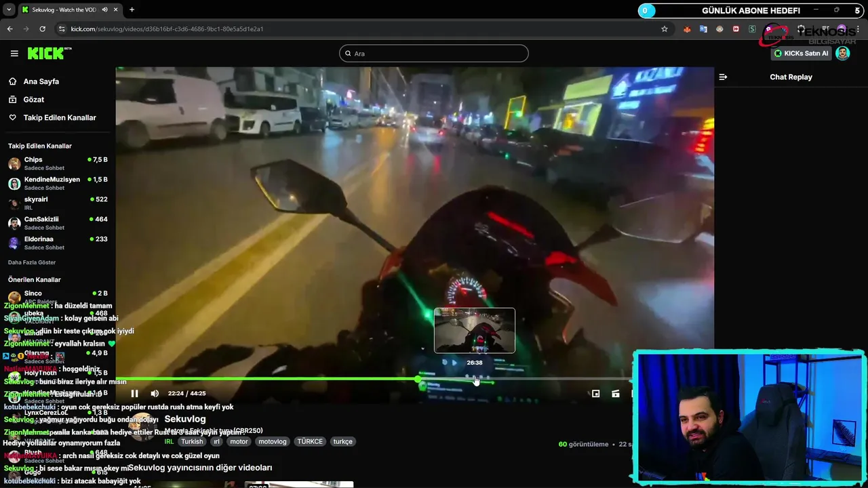Pause the video playback
The image size is (868, 488).
click(x=134, y=394)
